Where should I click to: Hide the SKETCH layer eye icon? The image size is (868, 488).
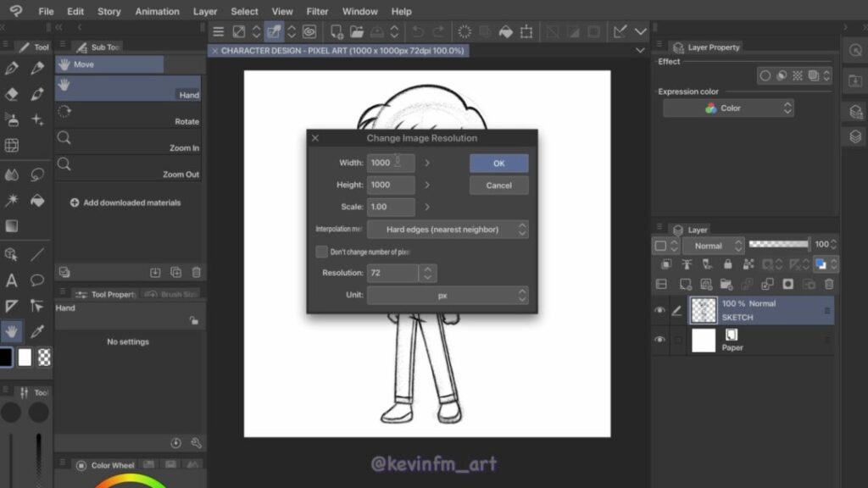pyautogui.click(x=659, y=311)
